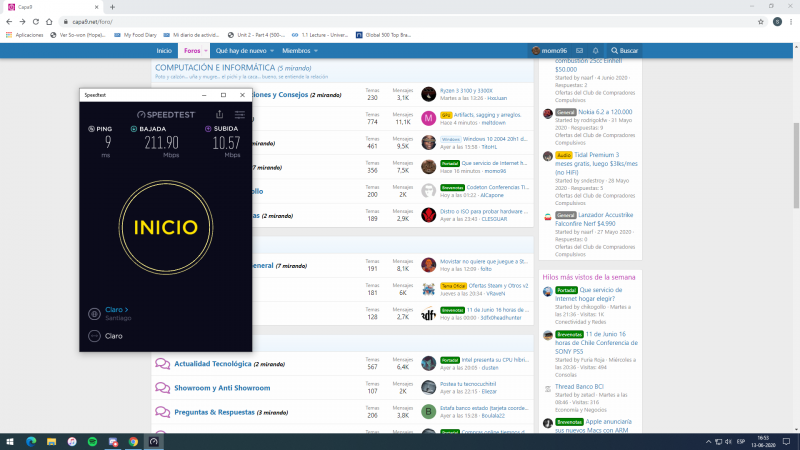Open the Speedtest settings sliders icon
This screenshot has height=450, width=800.
coord(239,114)
